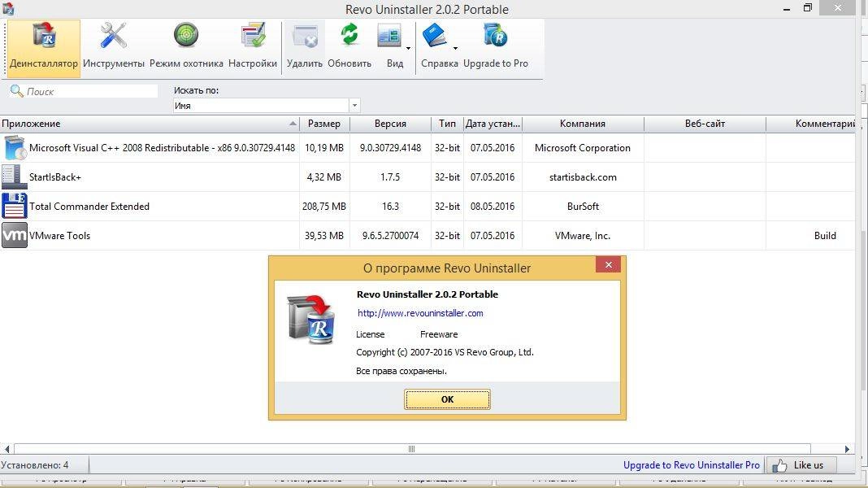This screenshot has width=868, height=488.
Task: Click the 08.05.2016 date cell
Action: point(493,206)
